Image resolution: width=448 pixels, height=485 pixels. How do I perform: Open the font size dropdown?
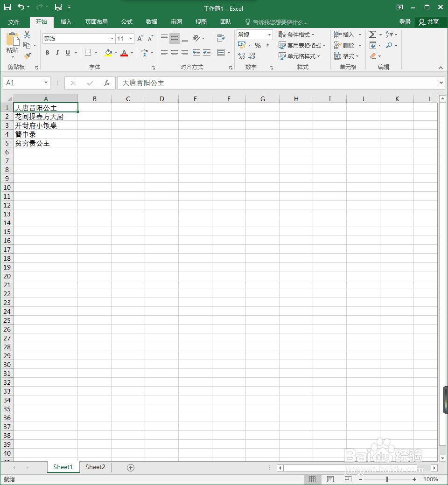click(x=131, y=39)
